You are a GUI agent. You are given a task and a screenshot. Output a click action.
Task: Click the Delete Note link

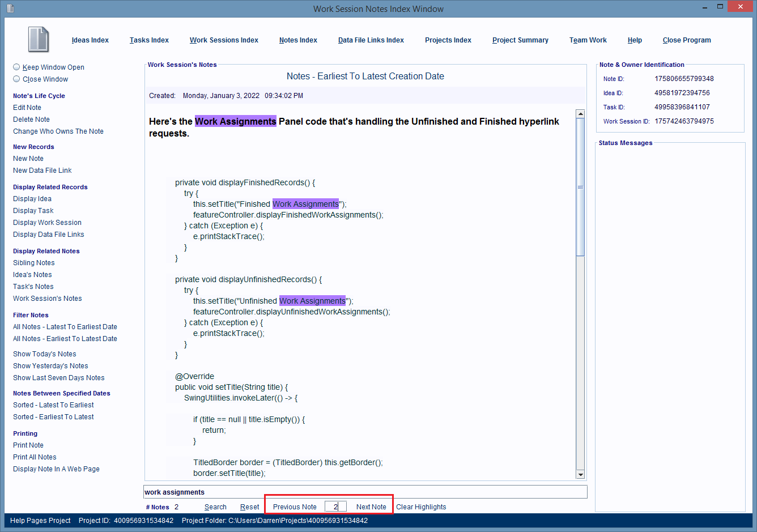pyautogui.click(x=31, y=120)
